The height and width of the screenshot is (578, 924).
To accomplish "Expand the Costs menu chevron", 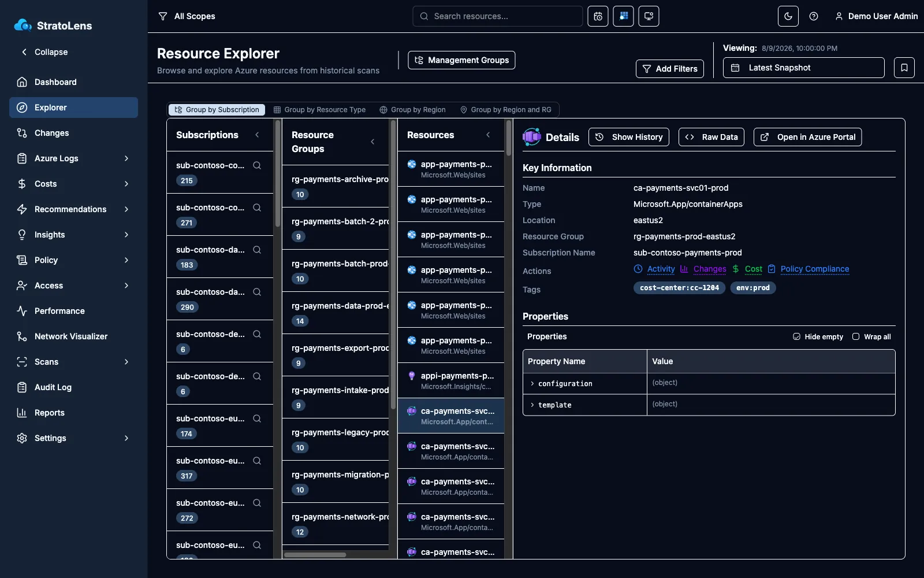I will click(126, 184).
